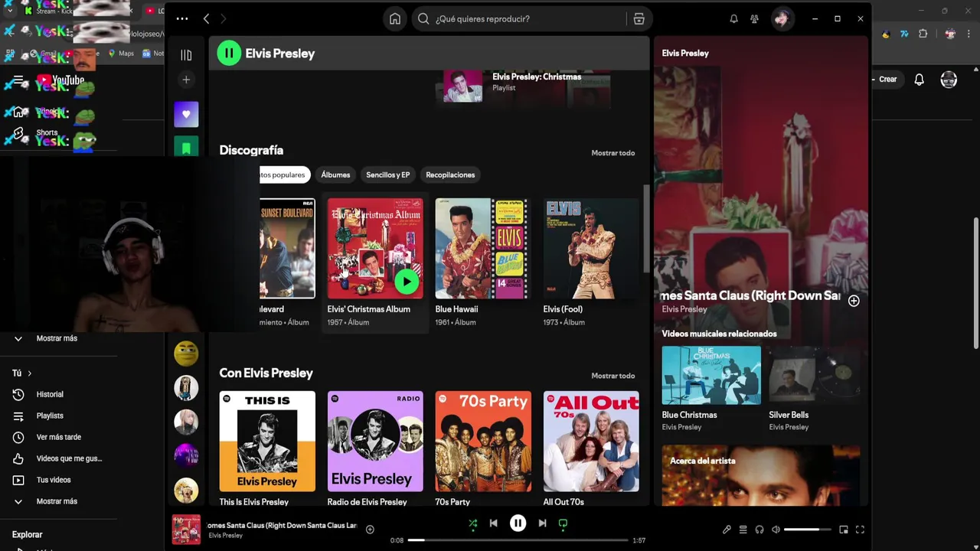This screenshot has width=980, height=551.
Task: Open Browse icon beside search box
Action: 639,19
